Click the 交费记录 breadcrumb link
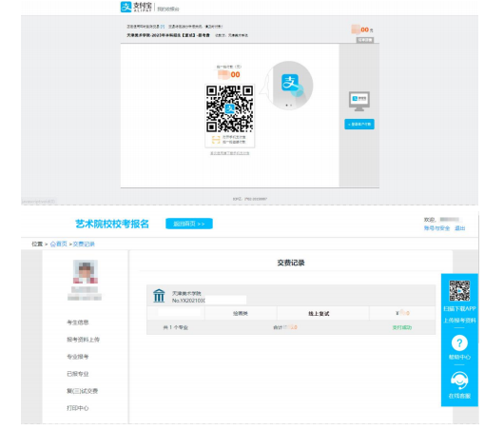 [x=84, y=244]
